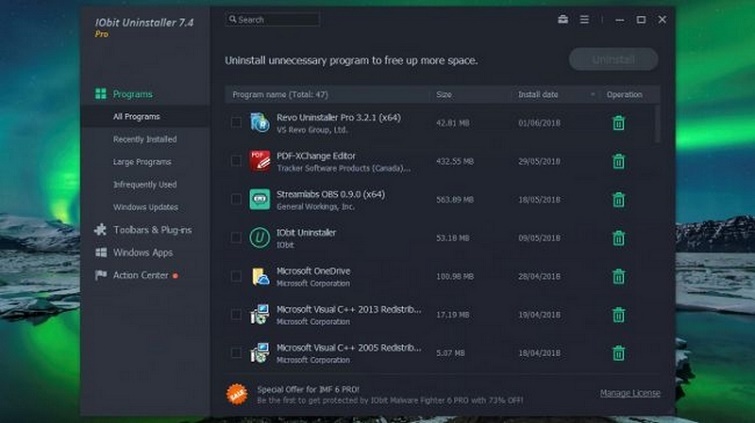Click in the Search input field
Viewport: 755px width, 423px height.
(x=275, y=19)
